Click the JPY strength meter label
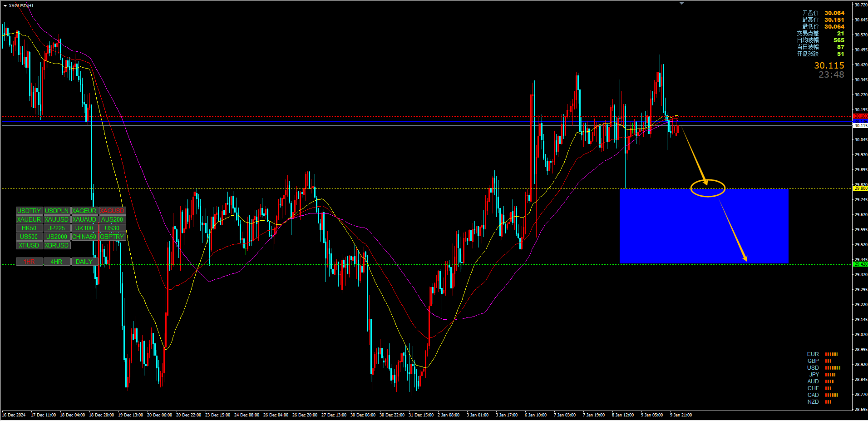 click(x=814, y=375)
